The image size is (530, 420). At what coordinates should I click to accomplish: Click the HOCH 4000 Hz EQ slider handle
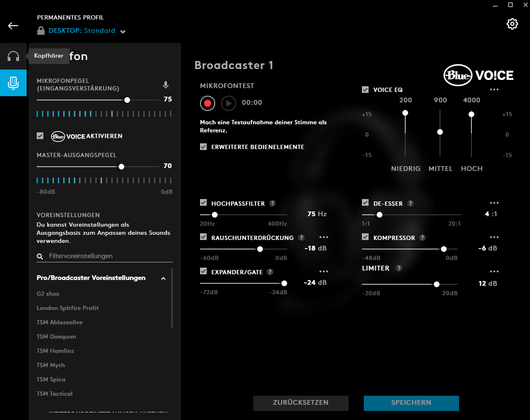pyautogui.click(x=471, y=114)
